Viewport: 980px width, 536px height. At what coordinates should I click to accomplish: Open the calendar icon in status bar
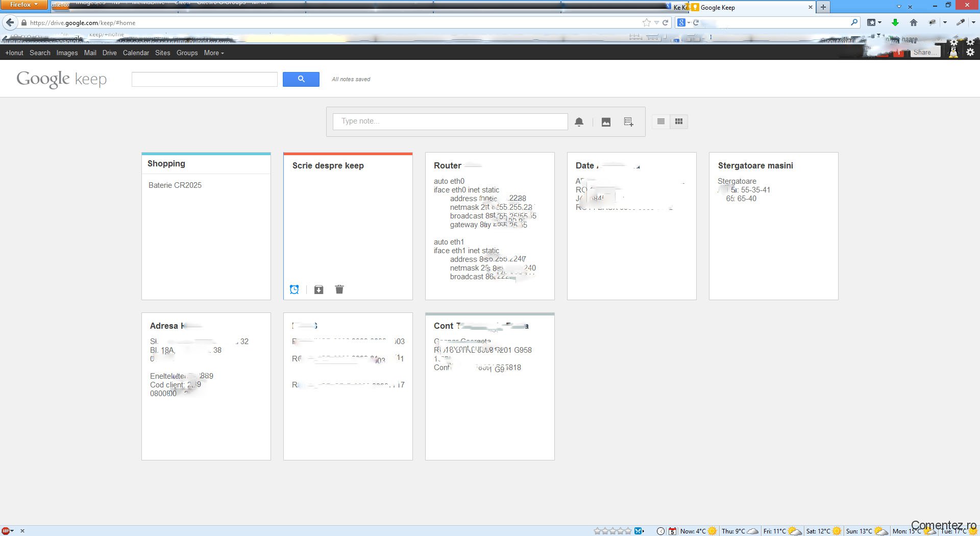[x=673, y=531]
